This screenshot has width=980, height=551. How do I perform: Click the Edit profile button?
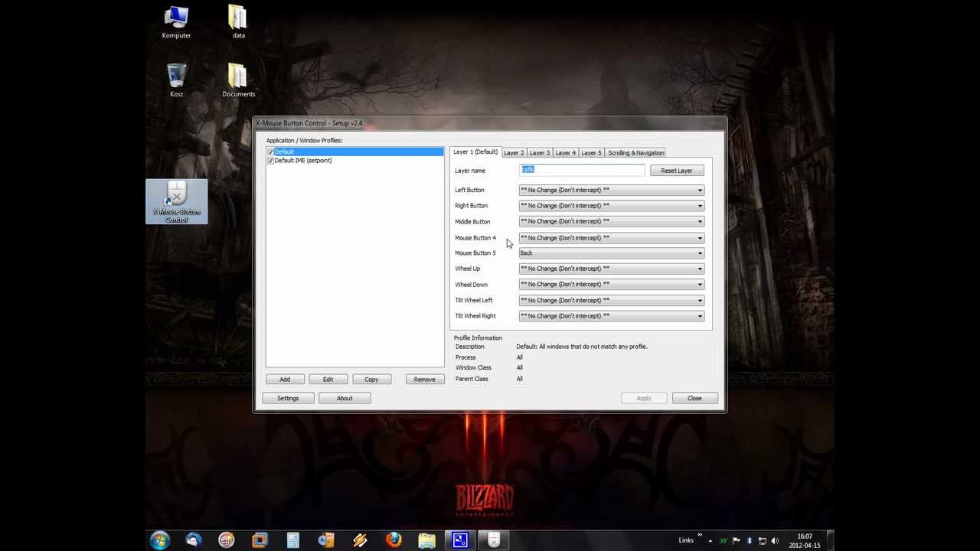[x=328, y=379]
